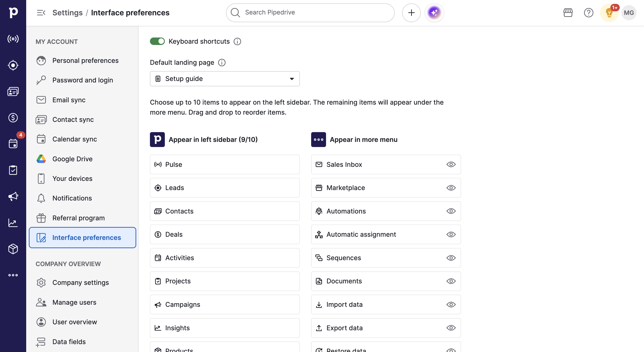Select the Activities sidebar item card

pos(225,258)
